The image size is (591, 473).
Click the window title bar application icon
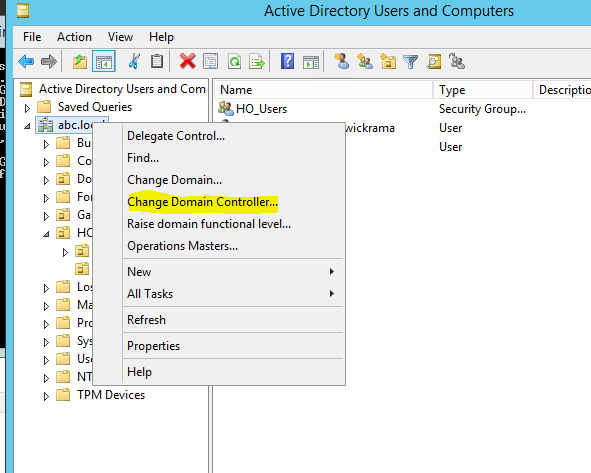[x=23, y=11]
